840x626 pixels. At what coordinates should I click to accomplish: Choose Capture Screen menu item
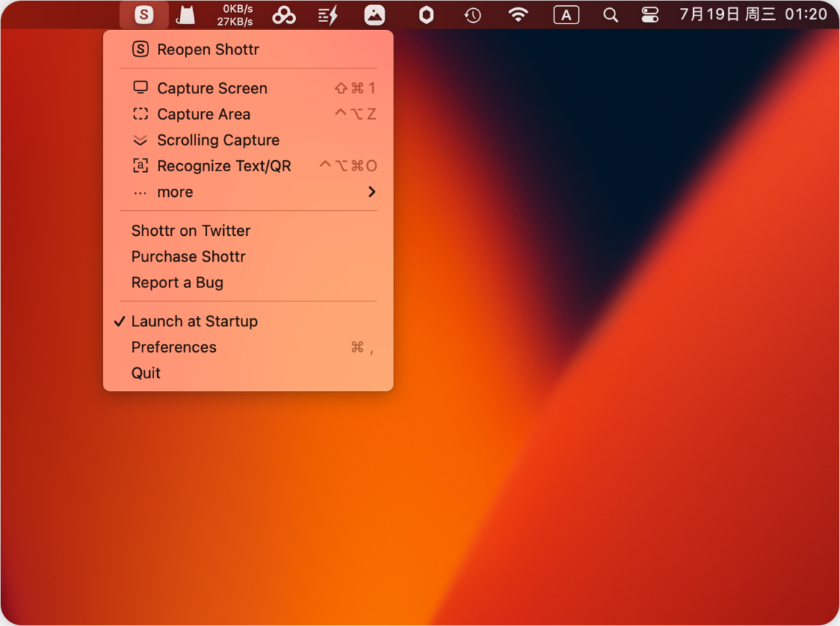(x=248, y=88)
